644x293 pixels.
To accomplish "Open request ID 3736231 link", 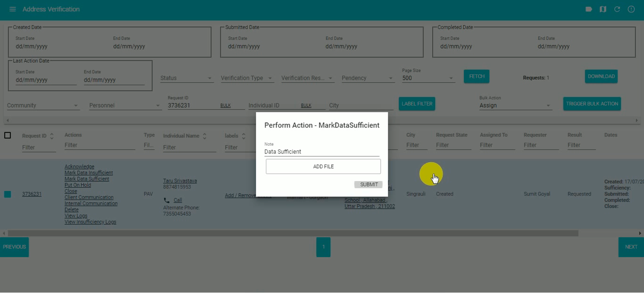I will coord(32,194).
